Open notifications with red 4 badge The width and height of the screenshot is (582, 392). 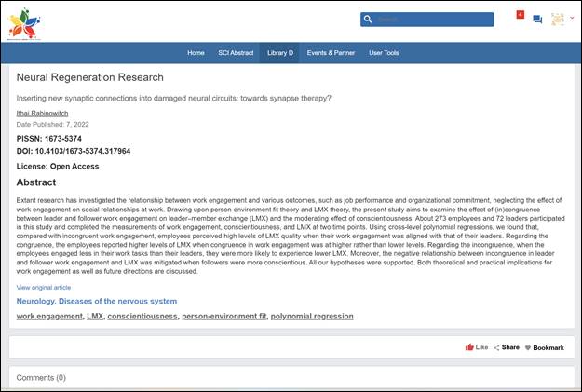tap(519, 16)
